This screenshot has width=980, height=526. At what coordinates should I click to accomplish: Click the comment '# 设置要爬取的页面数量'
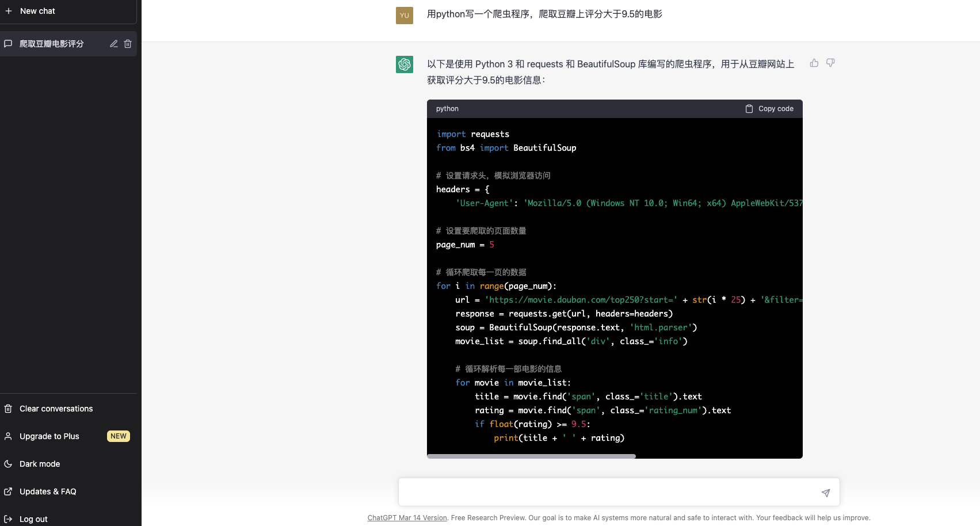pos(481,231)
